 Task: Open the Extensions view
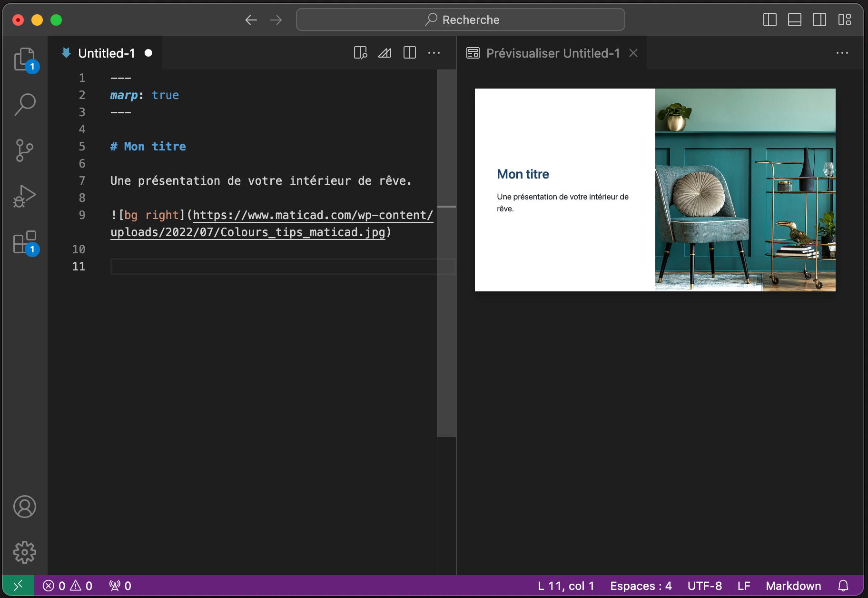(x=25, y=242)
